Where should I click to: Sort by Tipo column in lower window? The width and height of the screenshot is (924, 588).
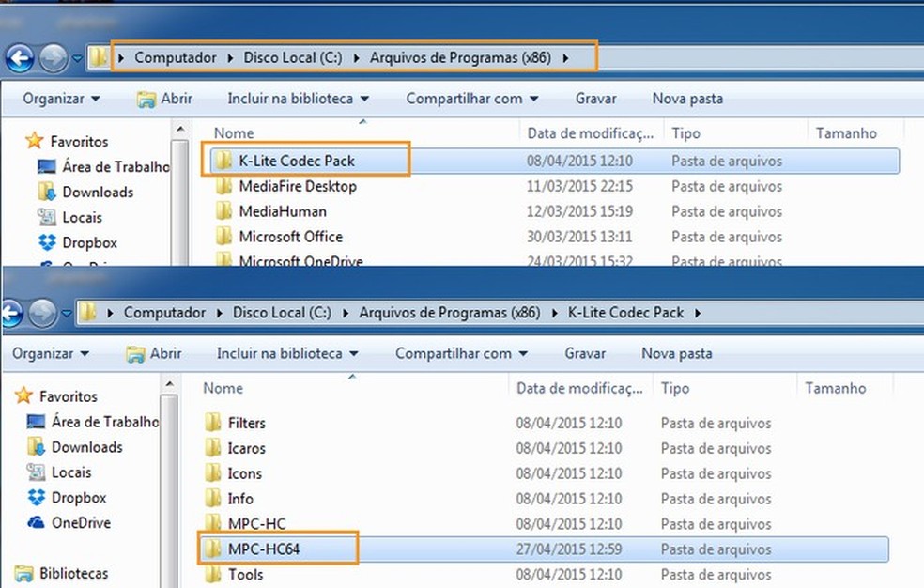(675, 388)
